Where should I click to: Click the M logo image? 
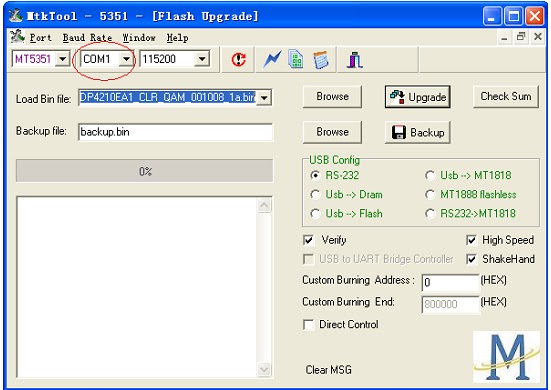pos(506,357)
